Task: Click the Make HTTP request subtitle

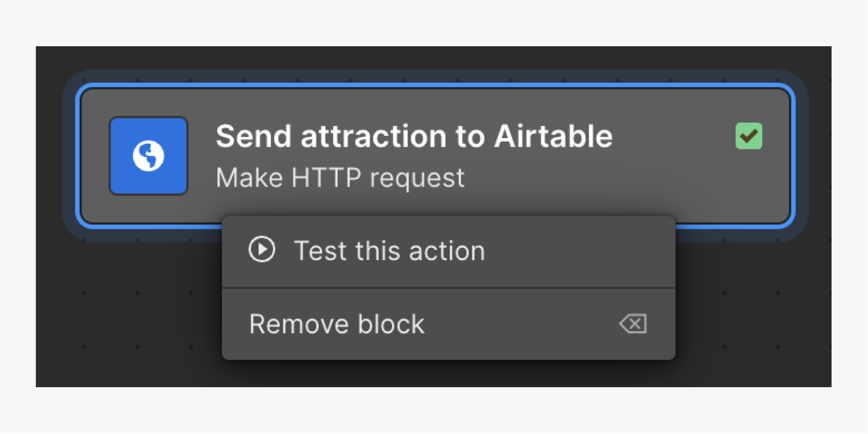Action: click(x=340, y=178)
